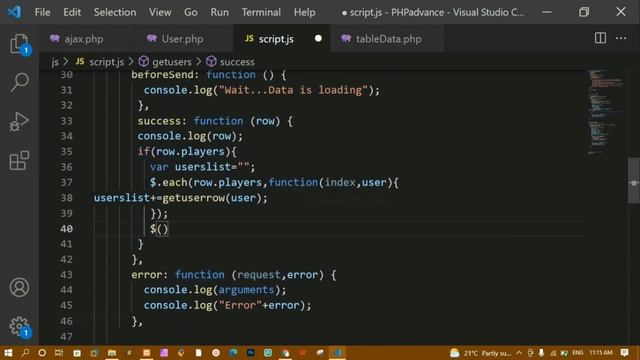The image size is (640, 360).
Task: Click the script.js breadcrumb
Action: point(100,62)
